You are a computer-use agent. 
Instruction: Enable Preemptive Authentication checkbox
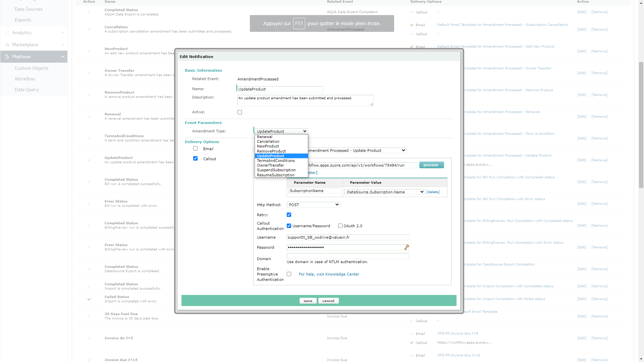(289, 274)
